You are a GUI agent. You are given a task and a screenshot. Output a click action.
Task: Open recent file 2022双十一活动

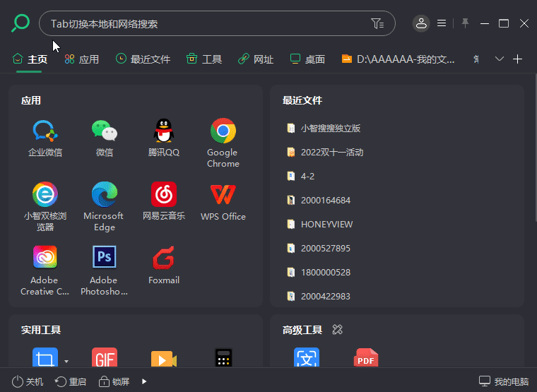tap(325, 153)
